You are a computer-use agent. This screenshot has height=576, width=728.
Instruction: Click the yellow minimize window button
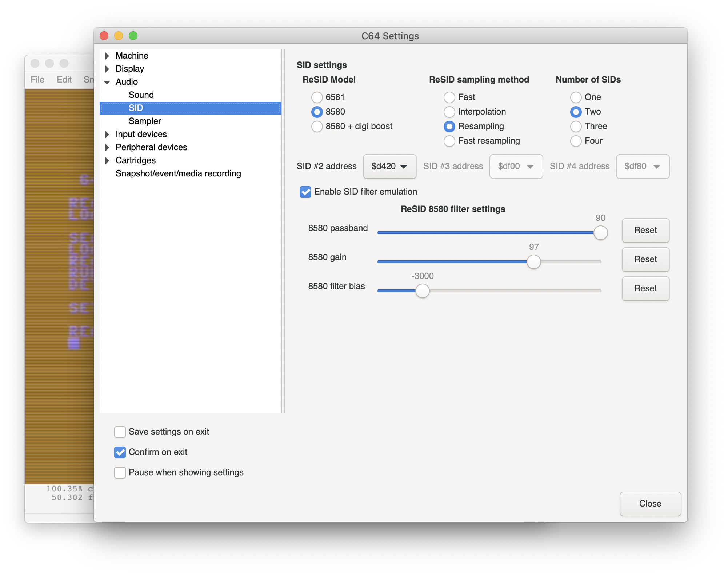119,36
